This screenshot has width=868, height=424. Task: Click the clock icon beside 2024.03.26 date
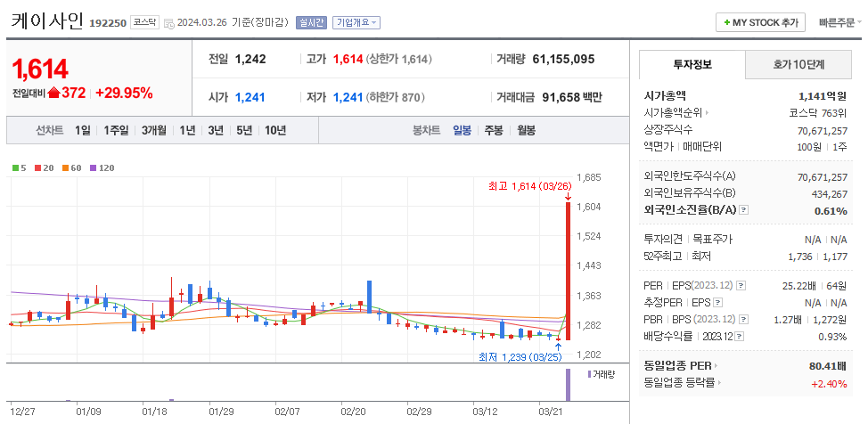point(169,23)
